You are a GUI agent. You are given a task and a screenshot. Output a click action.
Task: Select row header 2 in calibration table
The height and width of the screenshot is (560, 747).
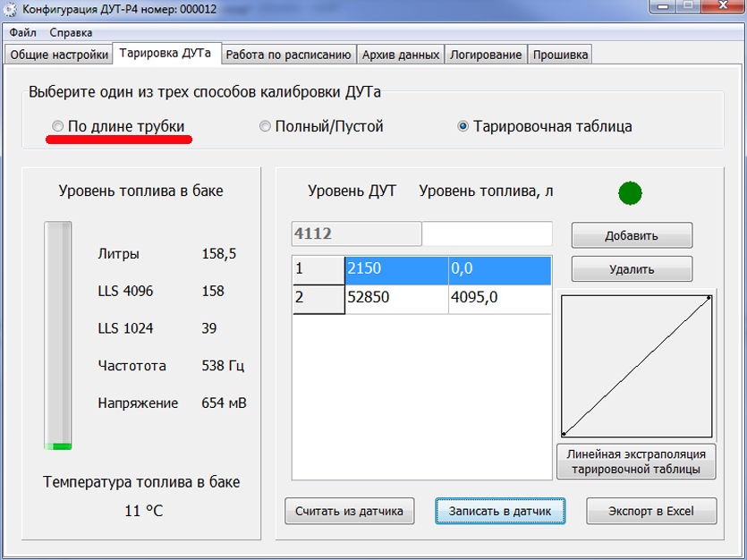coord(318,299)
